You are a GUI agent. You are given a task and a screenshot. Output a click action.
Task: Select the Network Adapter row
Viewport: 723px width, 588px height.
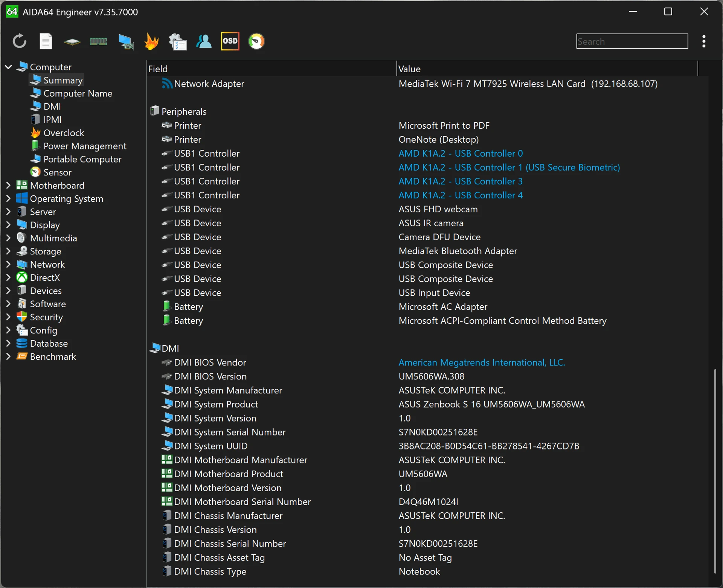tap(427, 84)
